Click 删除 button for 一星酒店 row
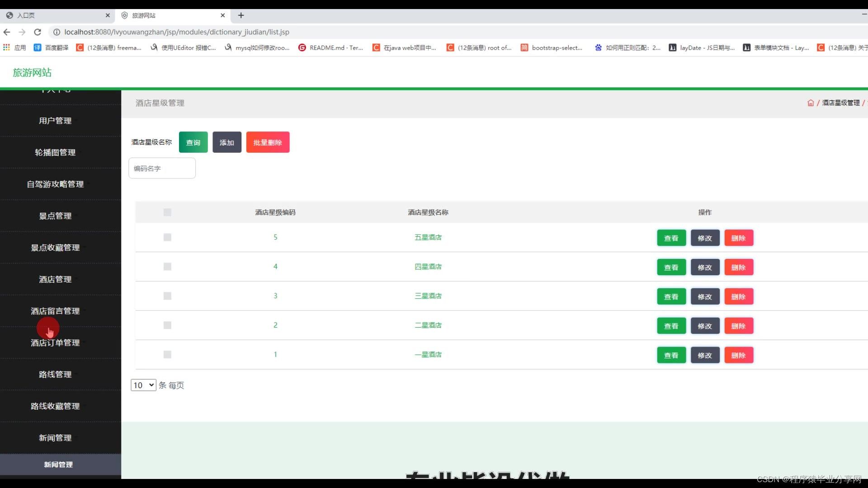Viewport: 868px width, 488px height. click(x=738, y=356)
